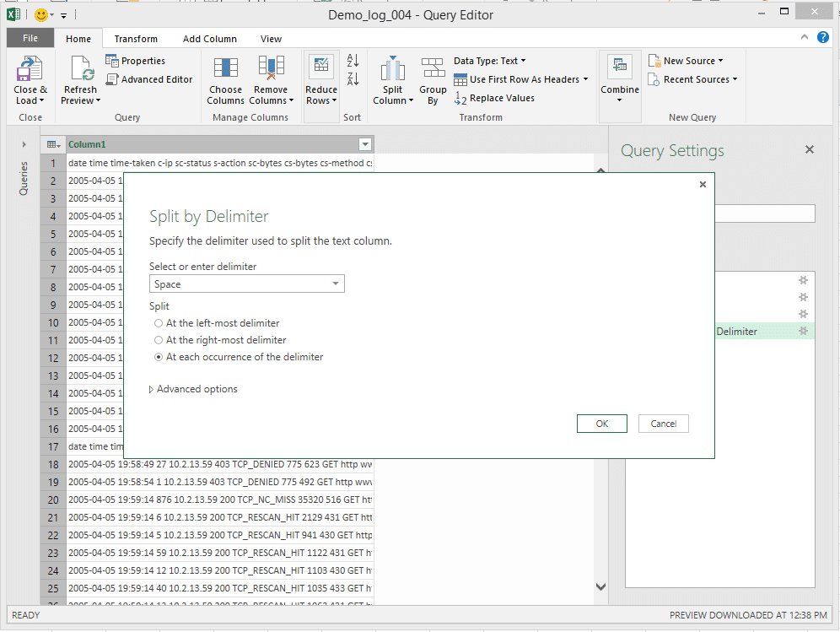
Task: Switch to the Transform tab
Action: (136, 39)
